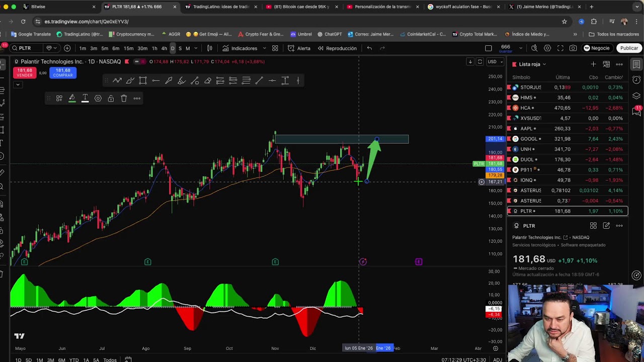Open the ChatGPT bookmark

click(329, 34)
